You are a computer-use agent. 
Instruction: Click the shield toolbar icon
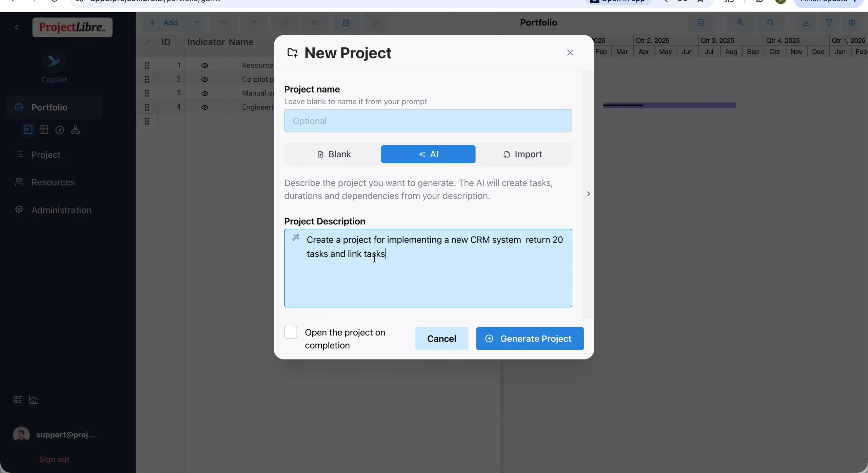coord(285,22)
